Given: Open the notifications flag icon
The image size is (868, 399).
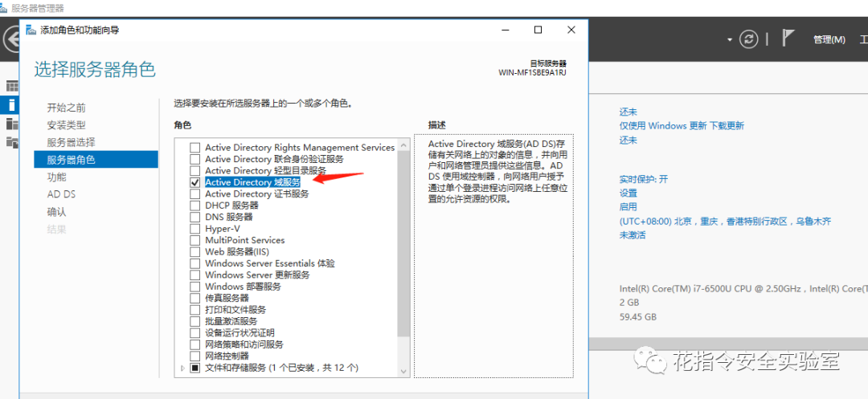Looking at the screenshot, I should tap(788, 38).
